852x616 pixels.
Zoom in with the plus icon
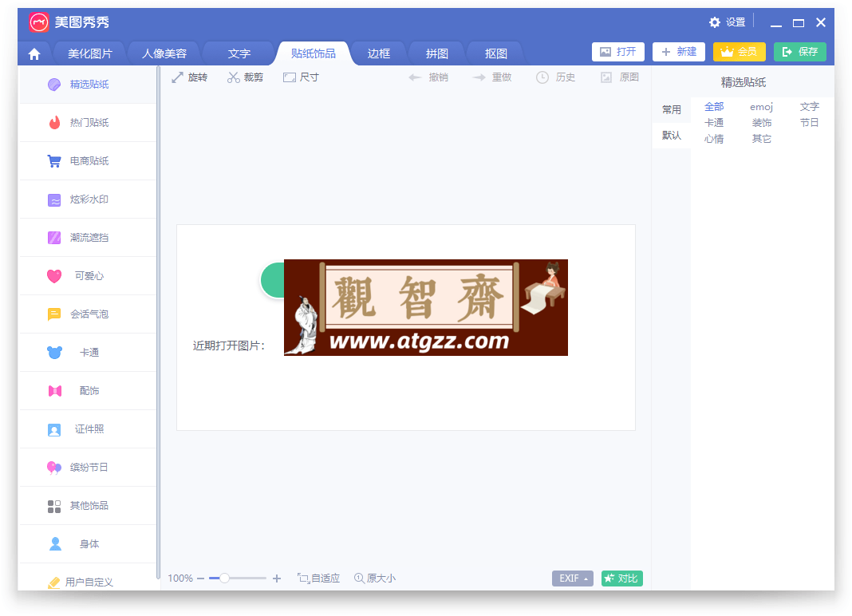point(277,578)
